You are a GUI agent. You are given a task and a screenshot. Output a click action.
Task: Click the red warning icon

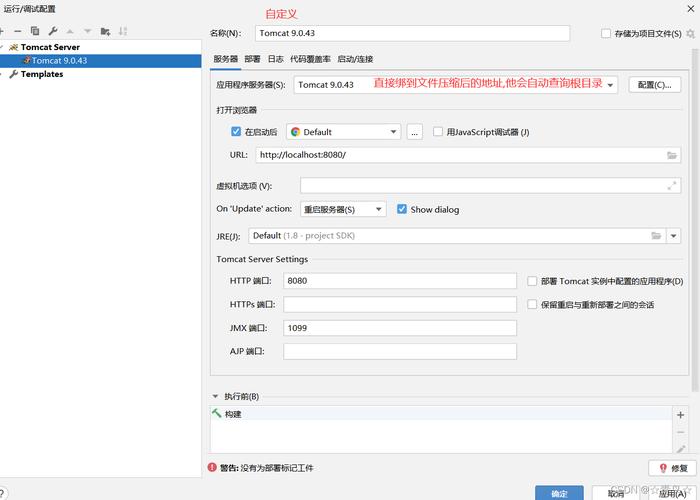[212, 467]
